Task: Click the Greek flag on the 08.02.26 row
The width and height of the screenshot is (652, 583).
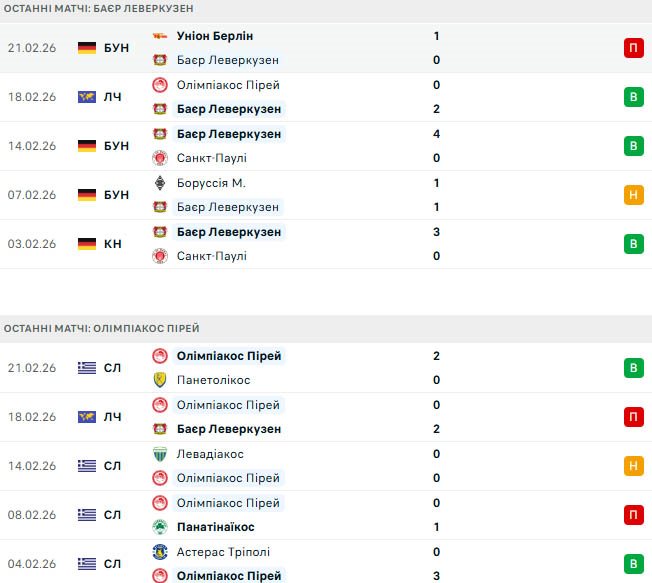Action: (x=87, y=515)
